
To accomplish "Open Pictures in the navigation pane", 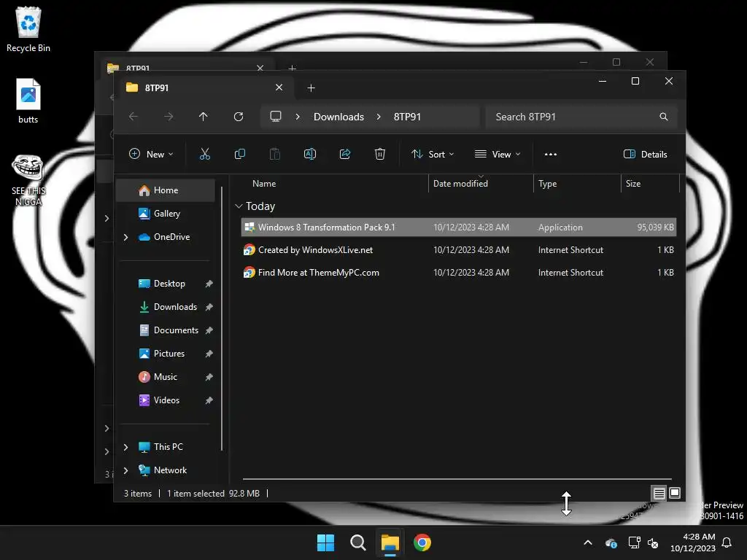I will (x=166, y=354).
